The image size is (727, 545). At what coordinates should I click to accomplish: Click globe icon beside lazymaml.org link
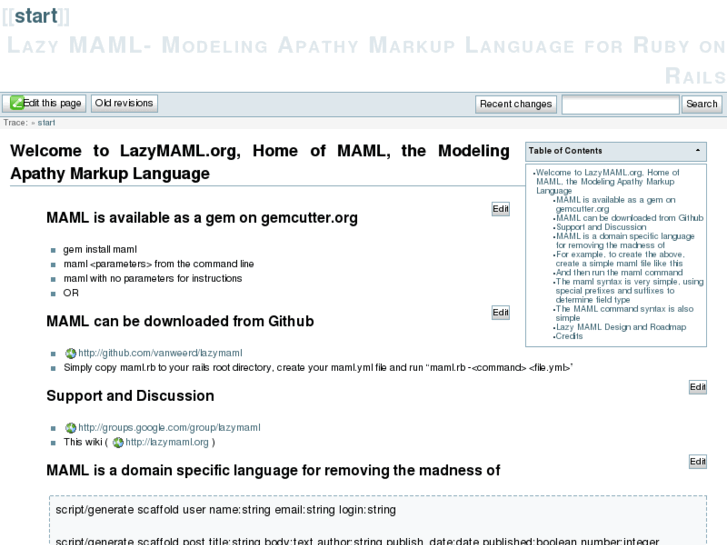[x=118, y=442]
